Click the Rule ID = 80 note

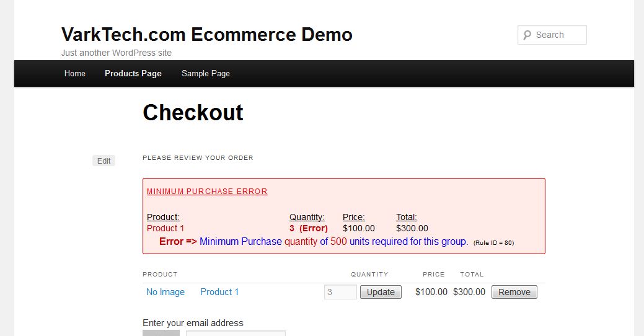click(x=493, y=243)
